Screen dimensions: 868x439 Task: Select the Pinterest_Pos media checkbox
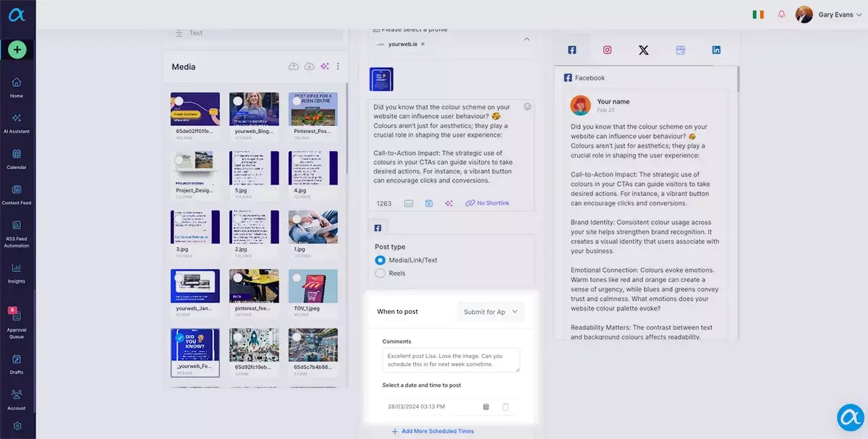coord(297,101)
